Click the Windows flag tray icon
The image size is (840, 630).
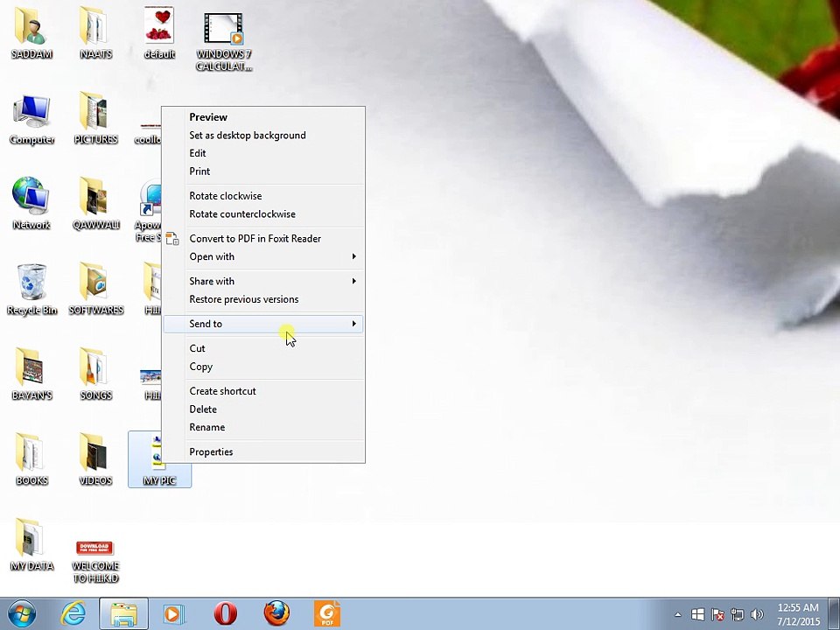click(x=697, y=614)
